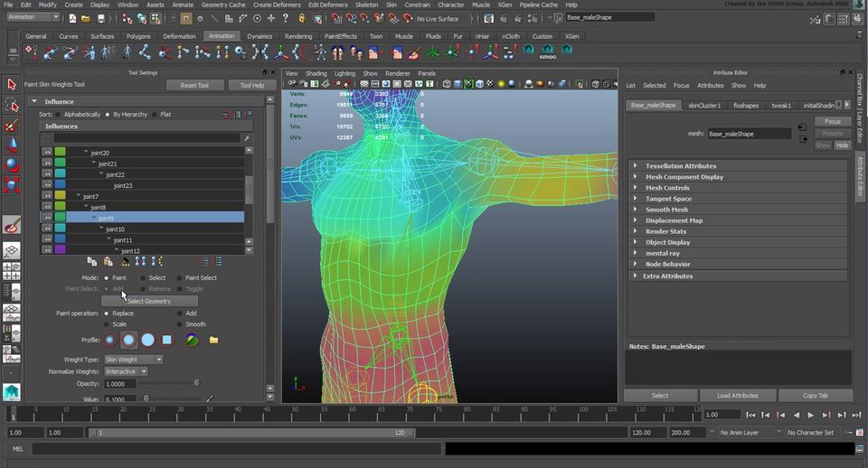The width and height of the screenshot is (868, 468).
Task: Choose the Lasso Select tool
Action: coord(12,105)
